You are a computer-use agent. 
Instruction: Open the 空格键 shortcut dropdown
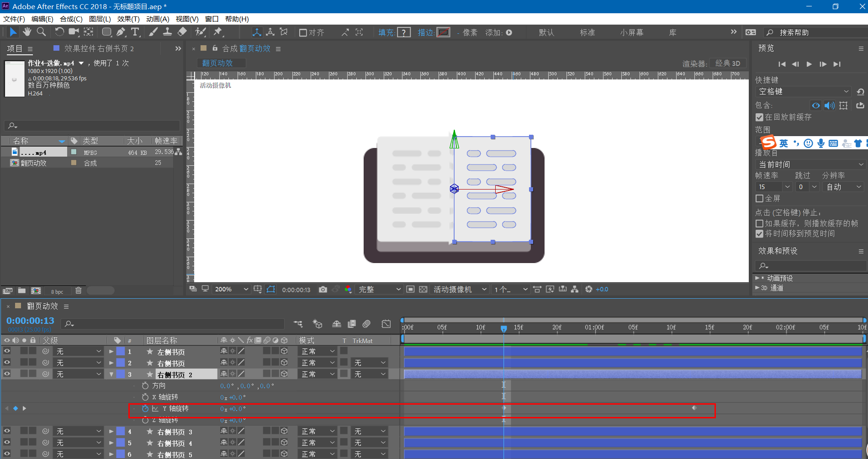[x=803, y=91]
